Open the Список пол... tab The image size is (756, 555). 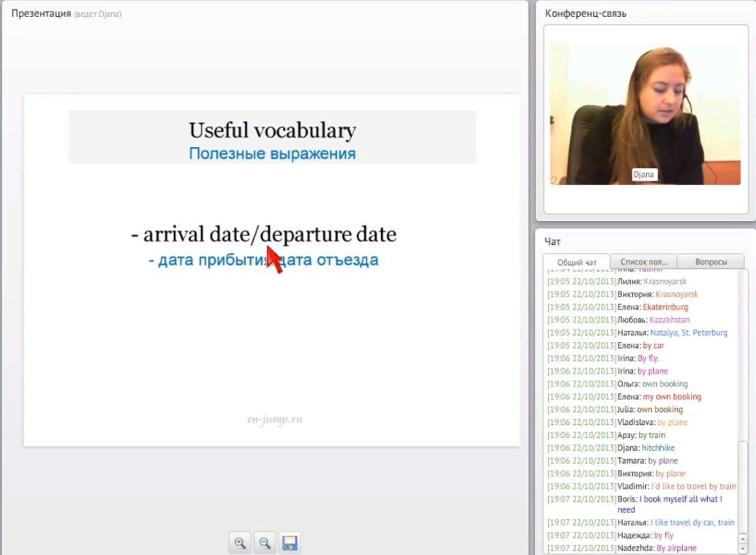pos(644,261)
